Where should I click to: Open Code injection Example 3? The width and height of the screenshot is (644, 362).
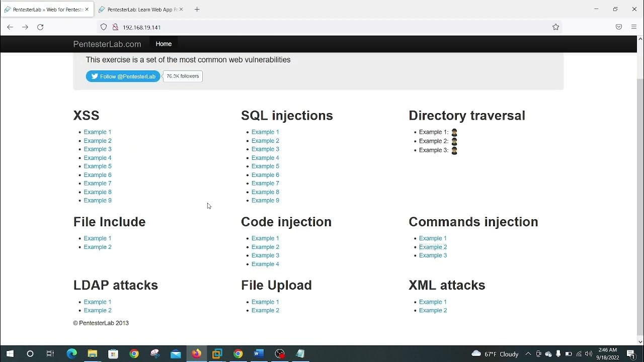(265, 255)
